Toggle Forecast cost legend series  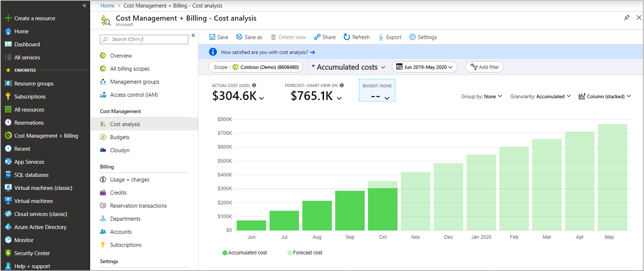(x=305, y=253)
